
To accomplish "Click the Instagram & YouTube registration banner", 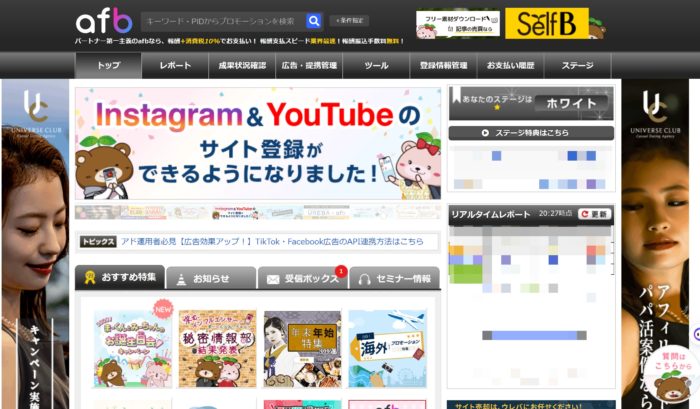I will [257, 143].
